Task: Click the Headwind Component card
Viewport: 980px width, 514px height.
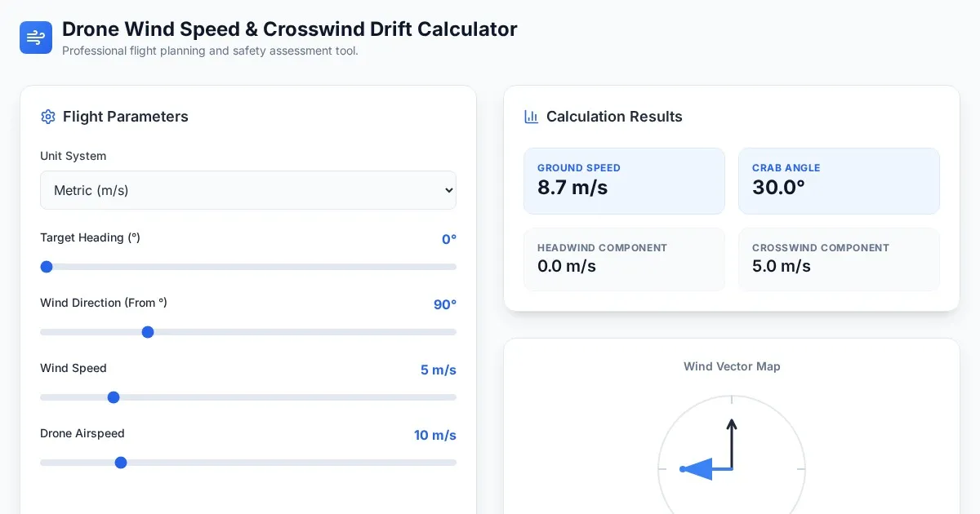Action: [624, 259]
